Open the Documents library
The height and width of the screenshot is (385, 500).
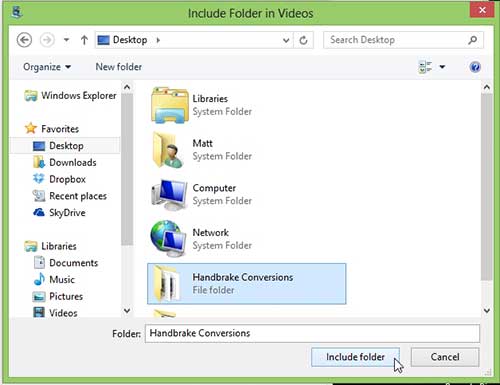click(x=74, y=263)
